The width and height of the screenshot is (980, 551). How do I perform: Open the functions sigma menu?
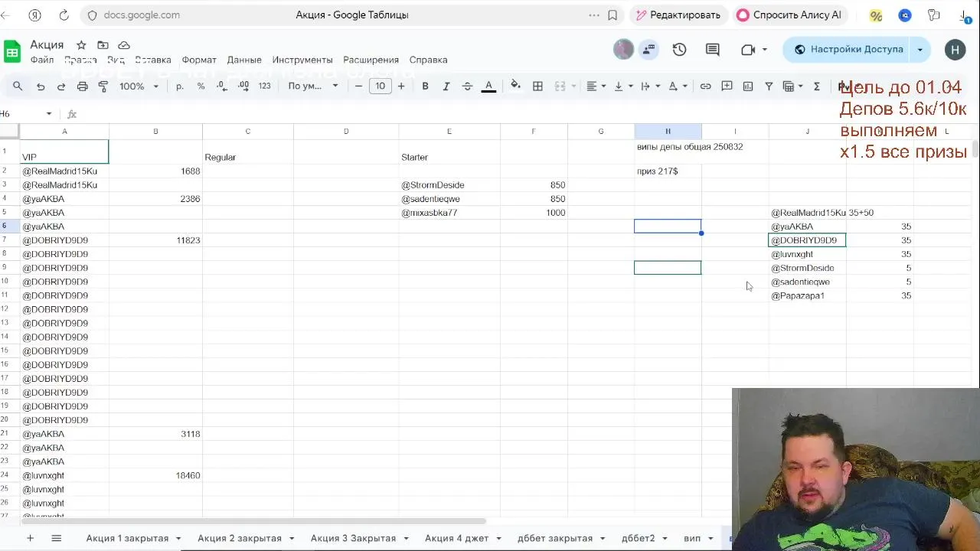[x=817, y=86]
